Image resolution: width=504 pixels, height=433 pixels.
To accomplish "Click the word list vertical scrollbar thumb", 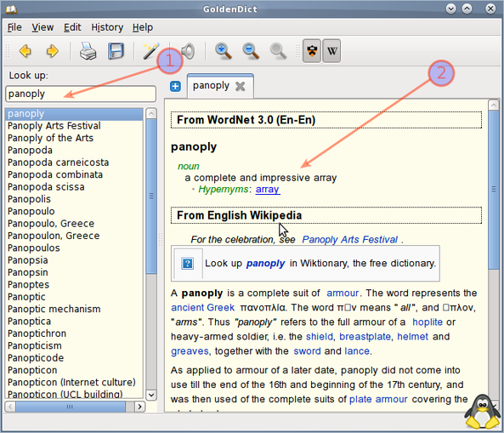I will coord(151,197).
